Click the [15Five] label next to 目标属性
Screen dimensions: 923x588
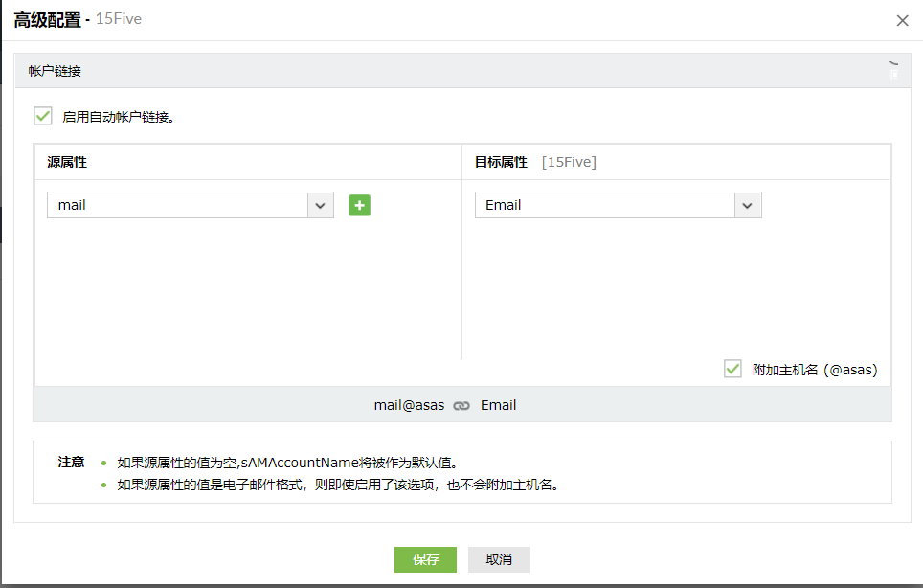coord(569,161)
